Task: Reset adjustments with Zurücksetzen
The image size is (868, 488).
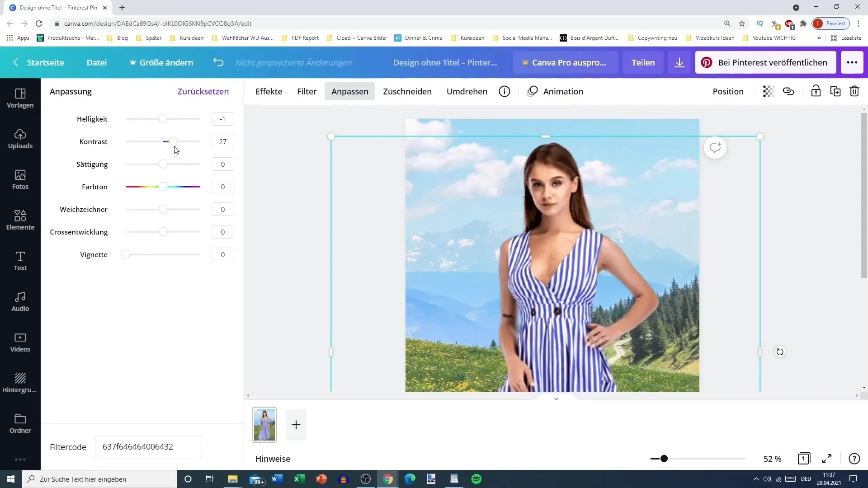Action: (x=203, y=91)
